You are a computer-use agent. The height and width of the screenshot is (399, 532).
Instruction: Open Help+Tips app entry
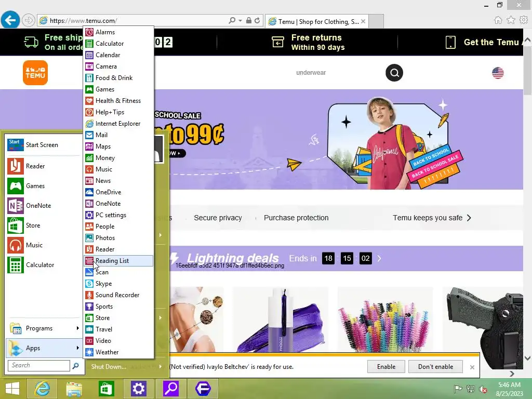point(118,112)
